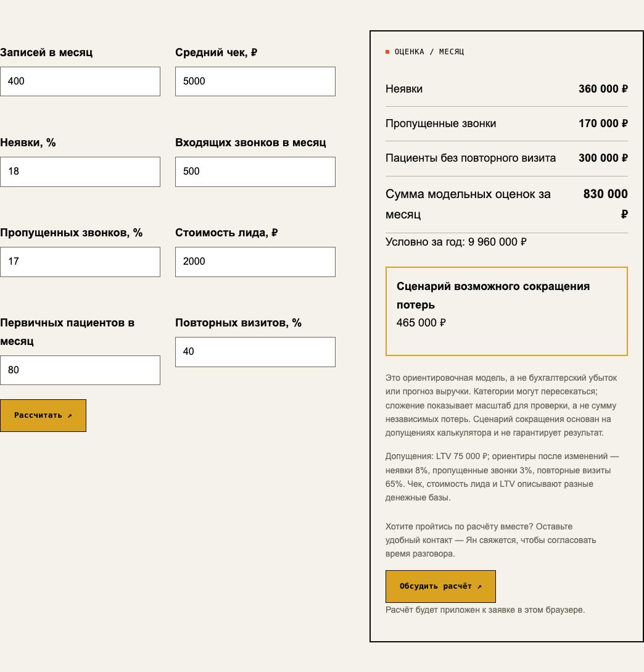Click the Неявки amount 360 000 ₽

click(603, 89)
